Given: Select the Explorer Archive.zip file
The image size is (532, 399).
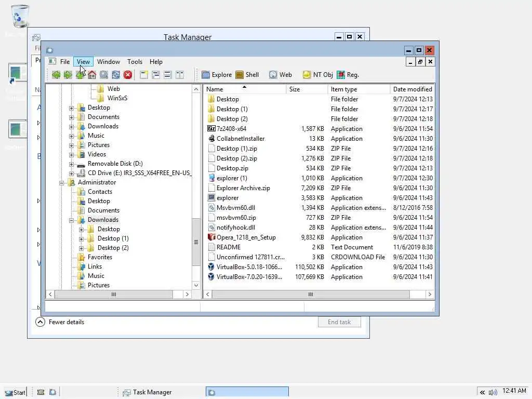Looking at the screenshot, I should 243,188.
